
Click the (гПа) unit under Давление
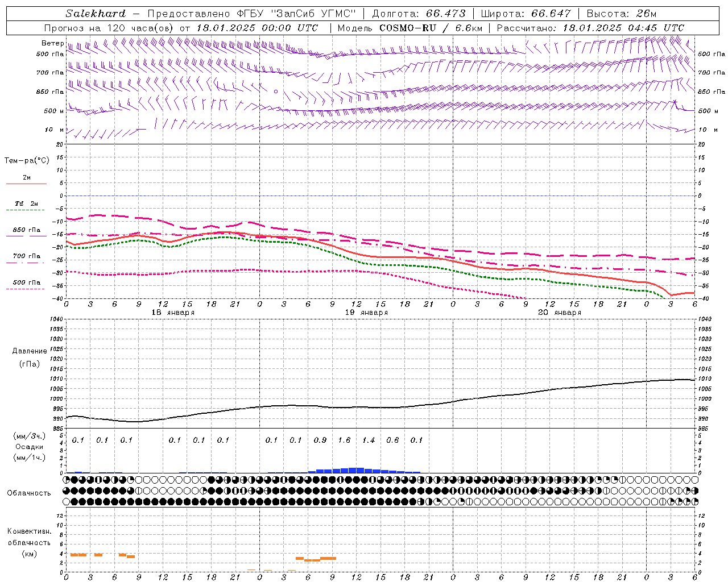click(x=29, y=364)
